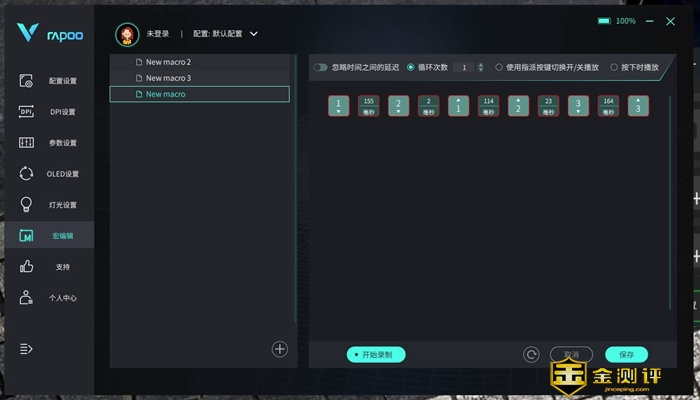This screenshot has width=700, height=400.
Task: Select the 循环次数 radio option
Action: point(411,68)
